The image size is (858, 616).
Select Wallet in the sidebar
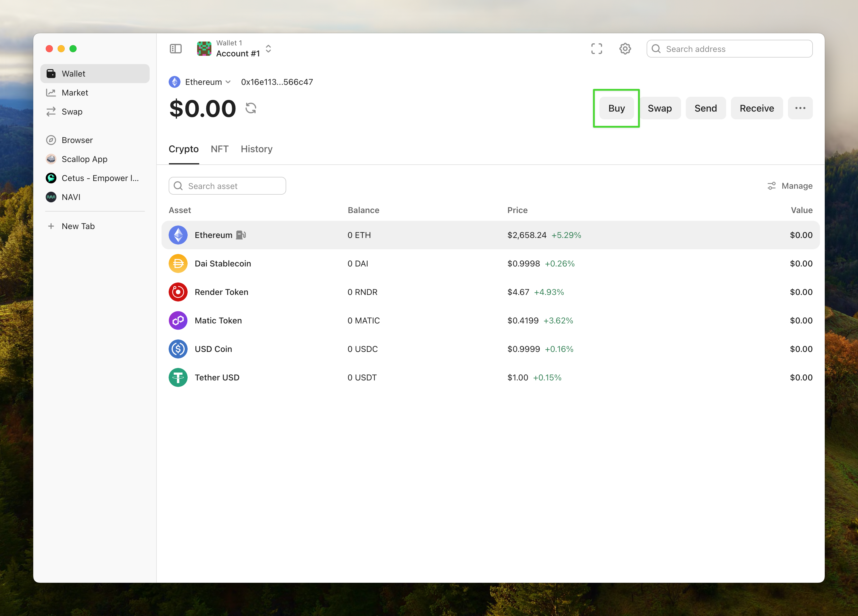(95, 74)
